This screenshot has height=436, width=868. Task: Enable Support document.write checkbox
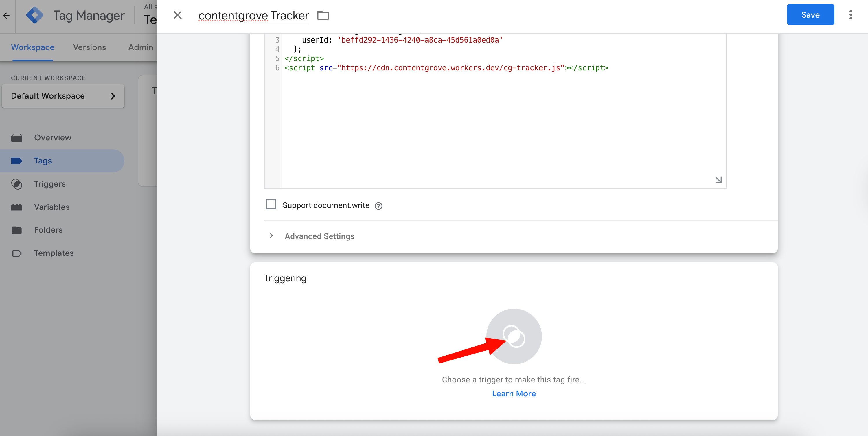pyautogui.click(x=271, y=205)
